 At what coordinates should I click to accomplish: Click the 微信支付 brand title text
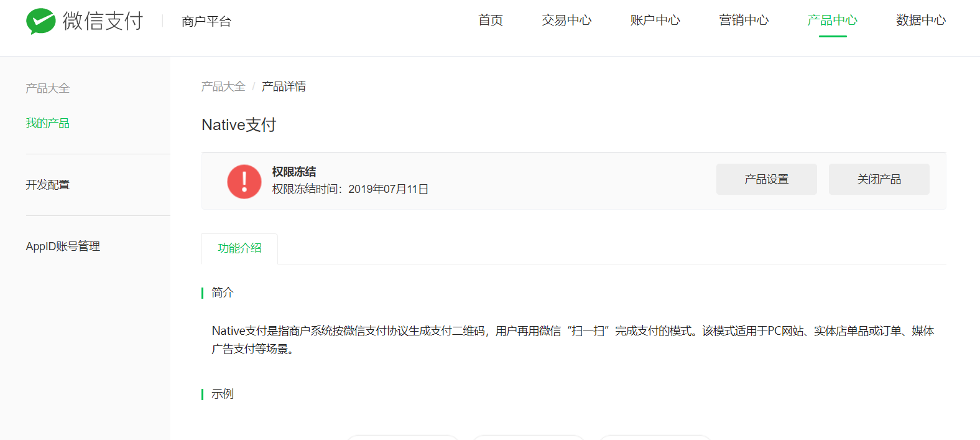coord(103,21)
